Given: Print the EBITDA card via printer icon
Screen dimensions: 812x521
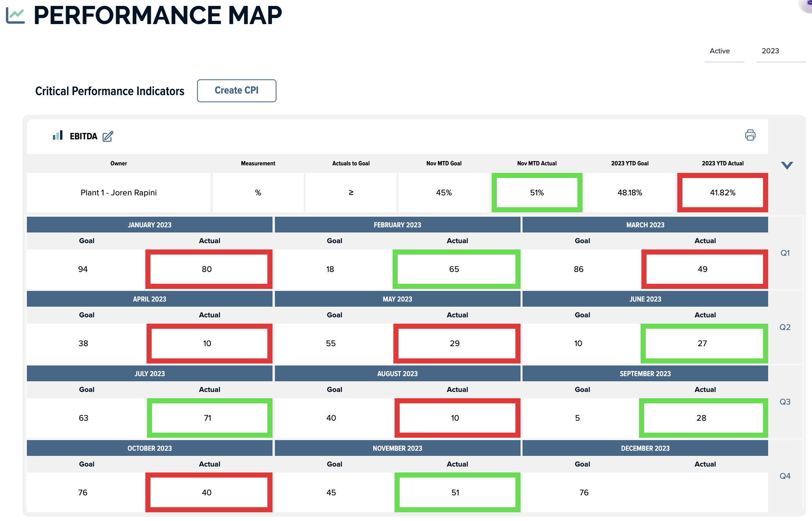Looking at the screenshot, I should [750, 135].
